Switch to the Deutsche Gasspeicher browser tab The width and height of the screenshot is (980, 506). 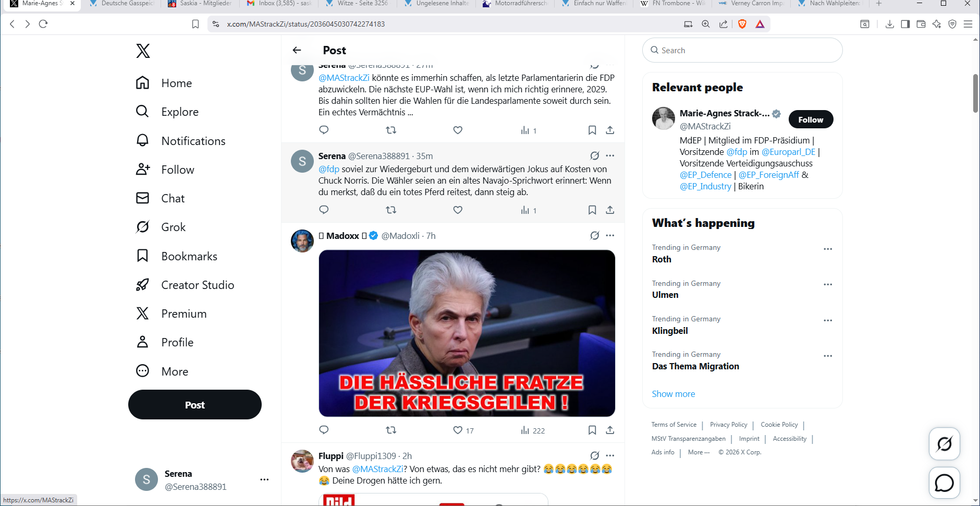[x=123, y=4]
